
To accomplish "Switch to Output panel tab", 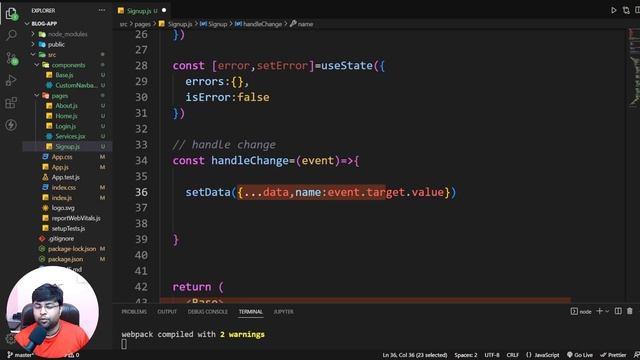I will tap(167, 311).
